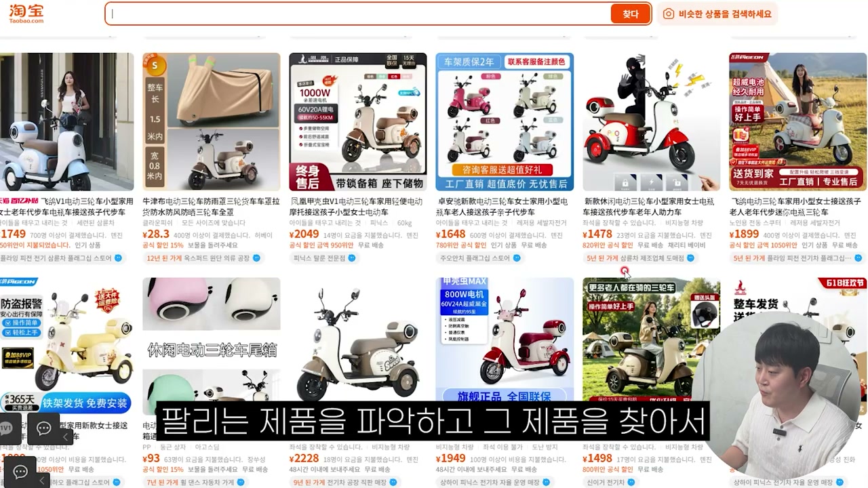Click the upper chat bubble overlay icon
Screen dimensions: 868x488
coord(44,428)
